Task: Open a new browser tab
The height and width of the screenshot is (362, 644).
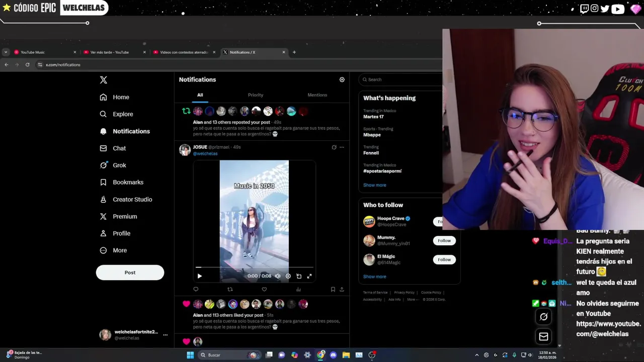Action: click(x=294, y=52)
